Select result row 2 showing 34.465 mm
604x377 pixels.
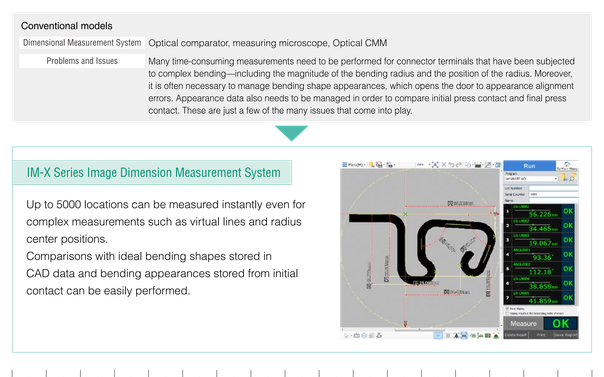coord(539,226)
